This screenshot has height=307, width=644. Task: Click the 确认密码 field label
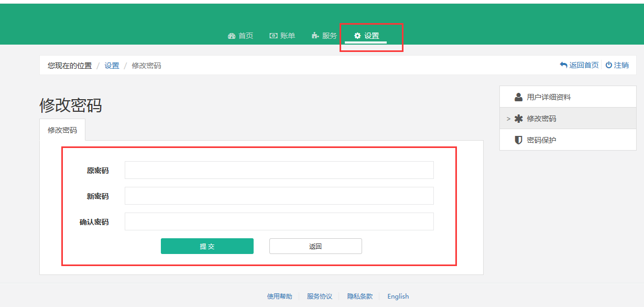pyautogui.click(x=94, y=222)
